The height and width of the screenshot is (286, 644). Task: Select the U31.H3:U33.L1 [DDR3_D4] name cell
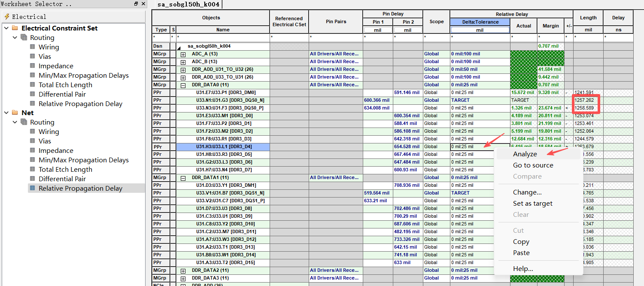tap(223, 147)
